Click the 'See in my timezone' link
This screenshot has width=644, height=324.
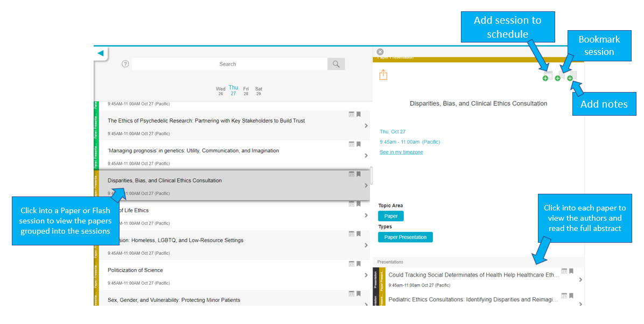point(401,152)
